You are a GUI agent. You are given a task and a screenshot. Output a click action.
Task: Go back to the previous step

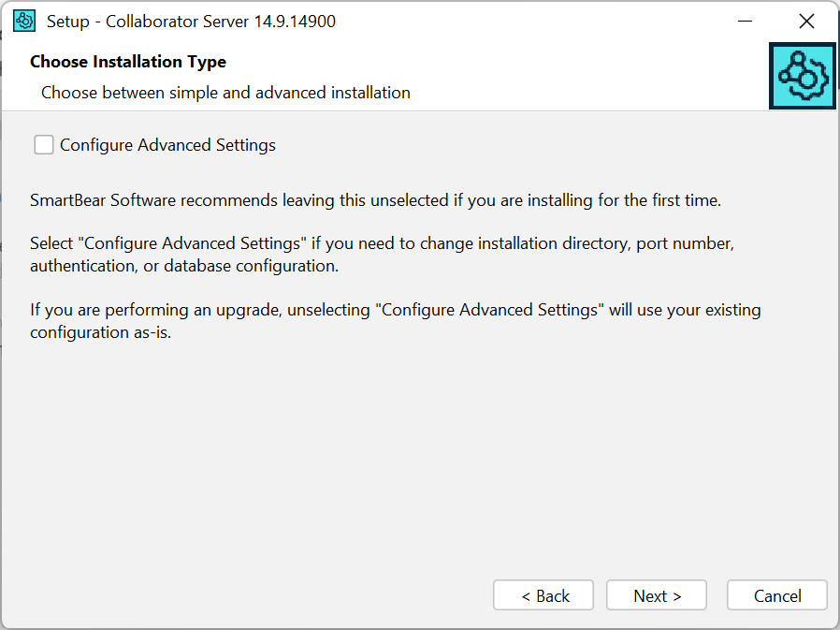click(x=543, y=594)
